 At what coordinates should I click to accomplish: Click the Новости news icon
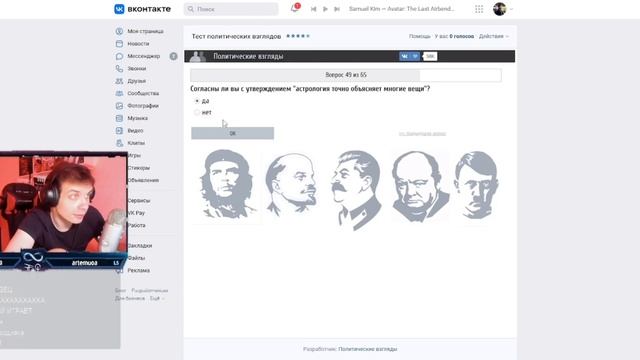119,44
